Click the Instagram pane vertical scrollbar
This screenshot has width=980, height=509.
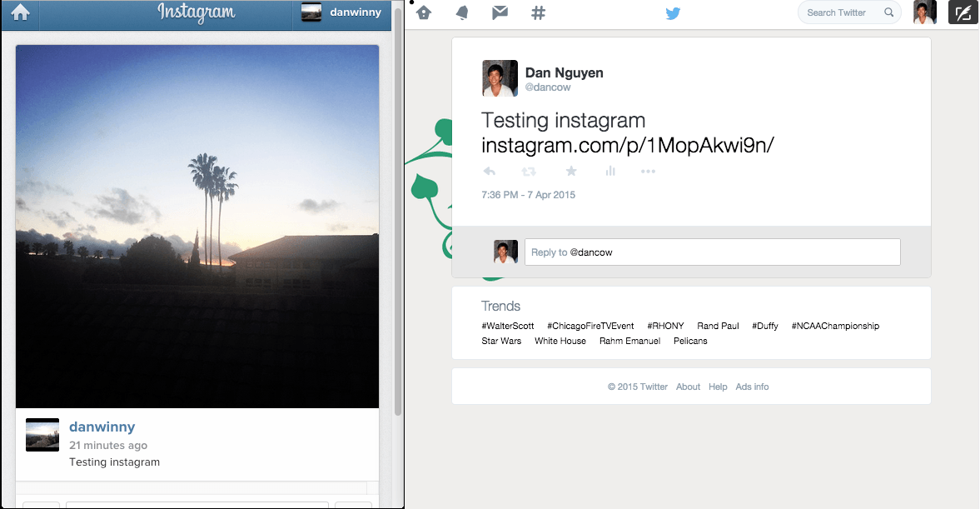tap(397, 212)
